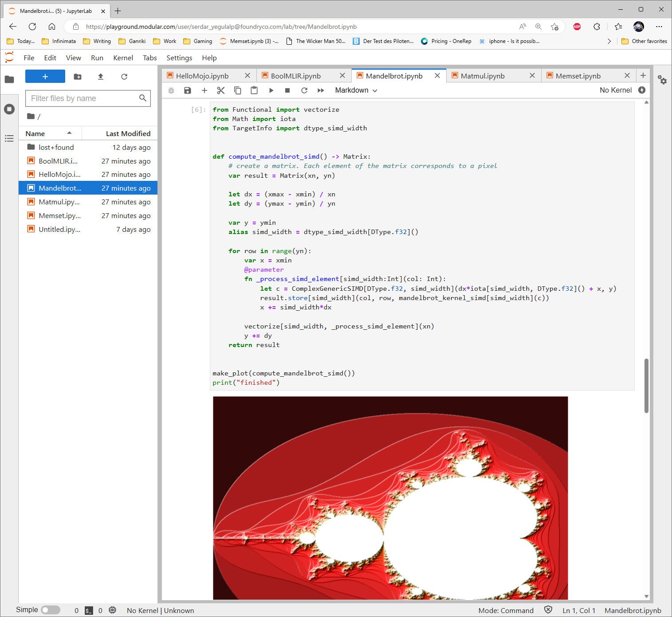Sort files by the Name column header

click(35, 133)
